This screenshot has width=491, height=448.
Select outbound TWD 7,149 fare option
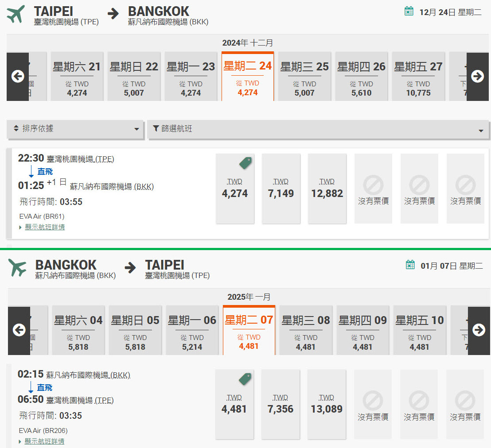click(x=281, y=189)
